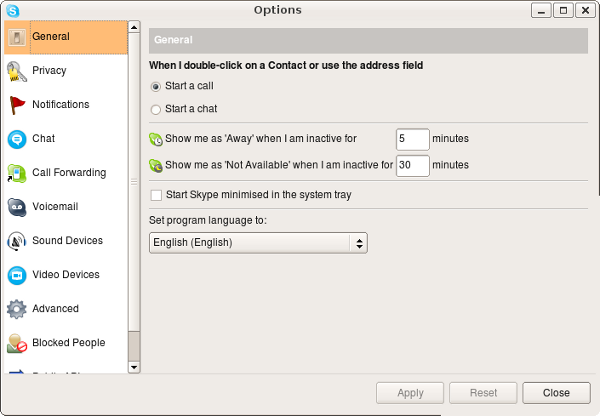Open the program language dropdown

[258, 242]
